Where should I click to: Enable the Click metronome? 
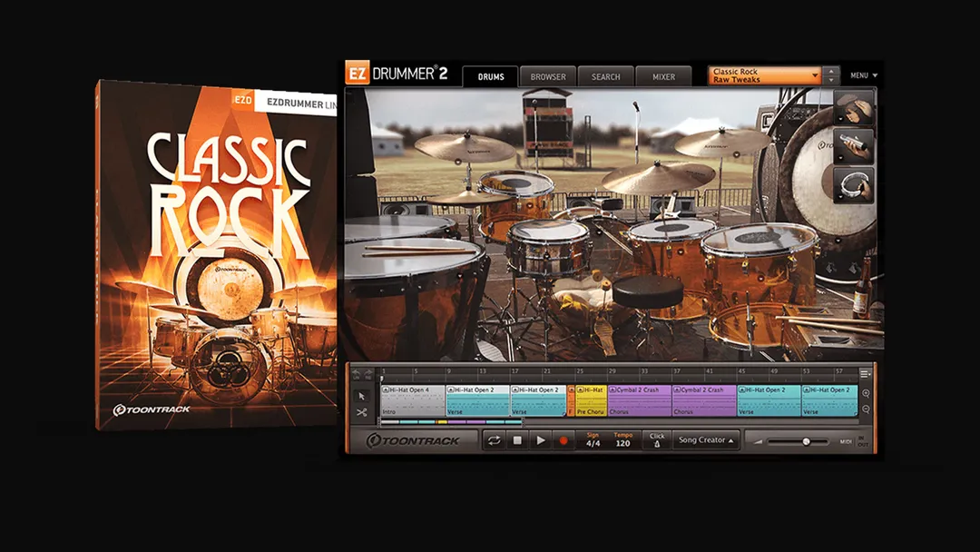pyautogui.click(x=657, y=439)
